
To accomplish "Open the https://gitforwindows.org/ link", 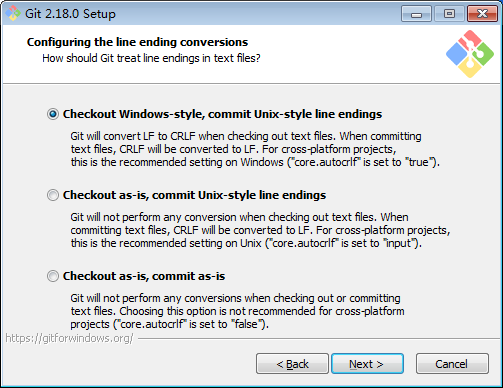I will point(69,338).
